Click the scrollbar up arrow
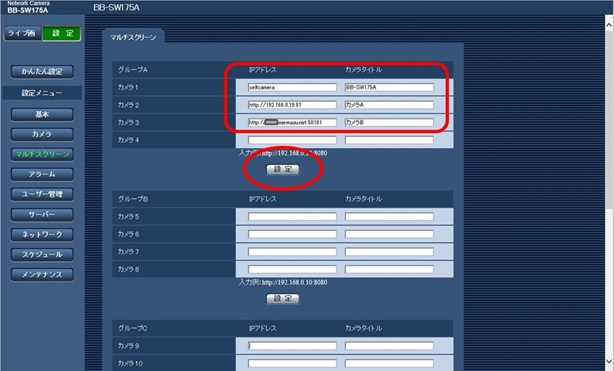The width and height of the screenshot is (614, 371). [x=609, y=24]
